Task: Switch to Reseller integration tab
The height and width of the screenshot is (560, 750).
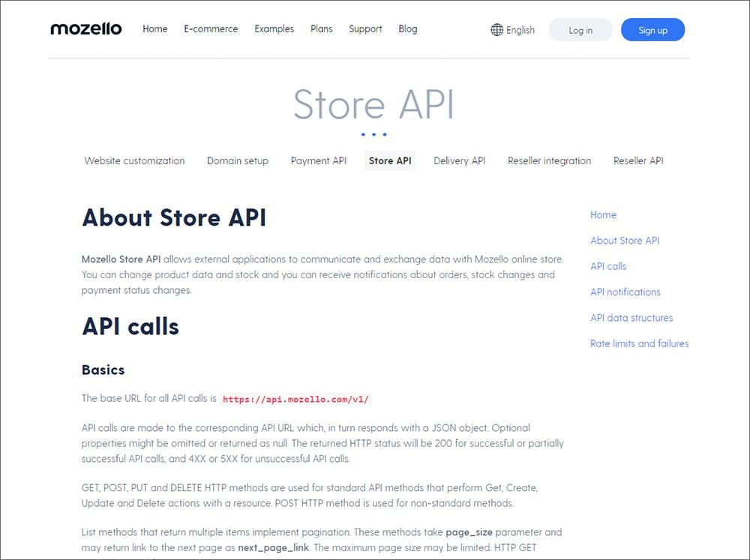Action: point(550,160)
